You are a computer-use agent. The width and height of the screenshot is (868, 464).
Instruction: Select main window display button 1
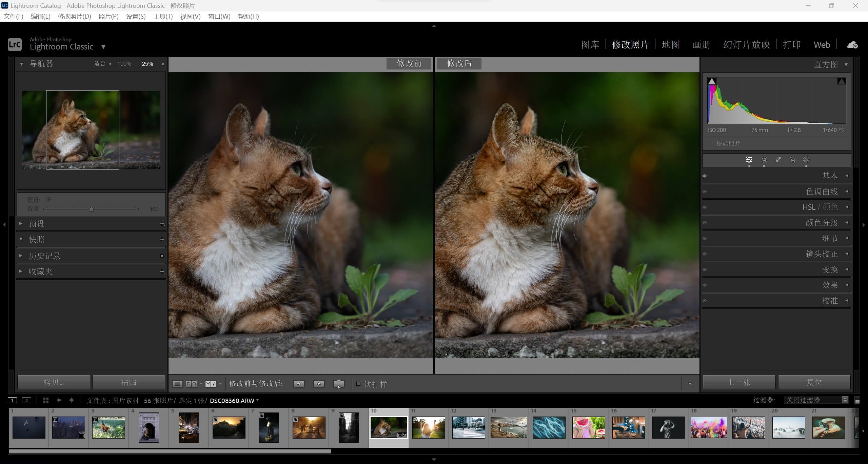coord(12,400)
